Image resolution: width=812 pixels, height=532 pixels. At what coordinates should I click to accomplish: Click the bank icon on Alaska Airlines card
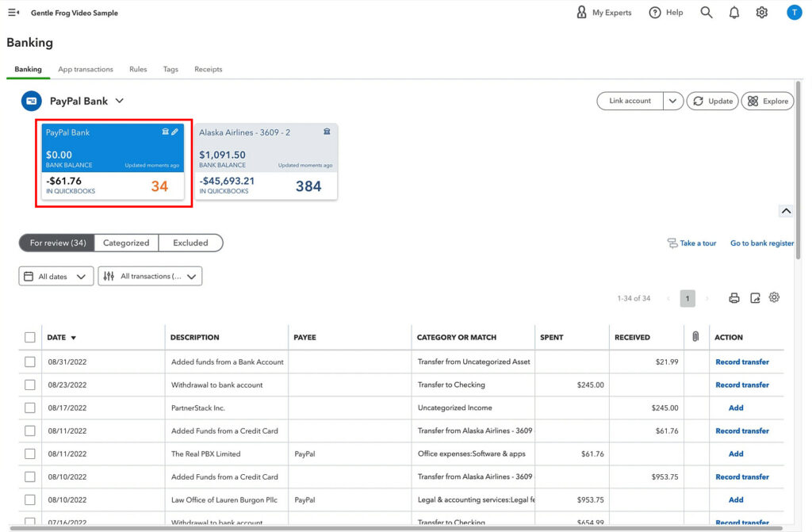[327, 132]
